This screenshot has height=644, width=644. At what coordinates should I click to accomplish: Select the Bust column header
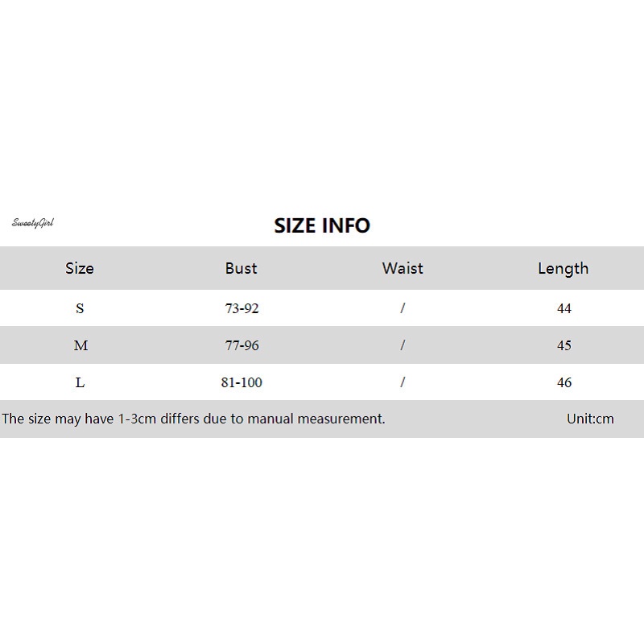tap(242, 268)
